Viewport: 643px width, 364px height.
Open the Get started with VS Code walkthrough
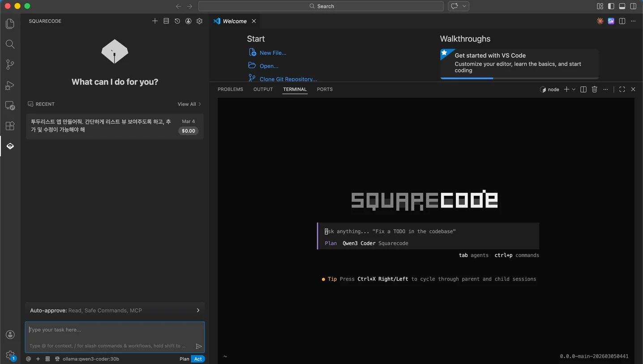[x=519, y=64]
